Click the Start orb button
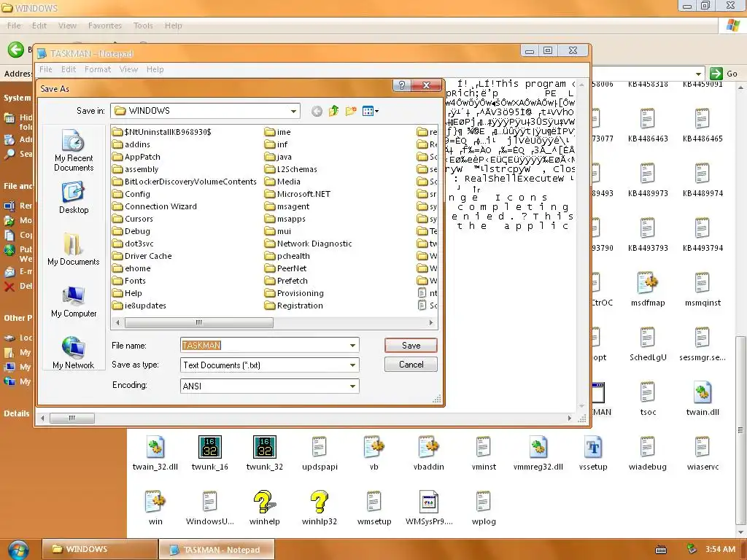Image resolution: width=747 pixels, height=560 pixels. pyautogui.click(x=18, y=550)
